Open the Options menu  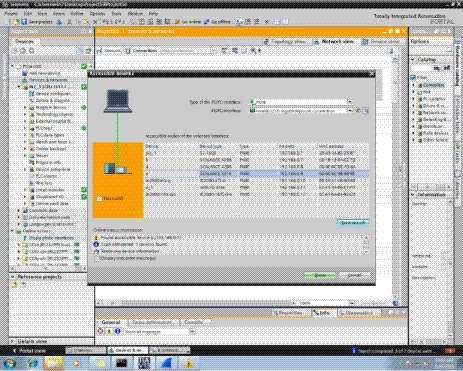tap(97, 14)
